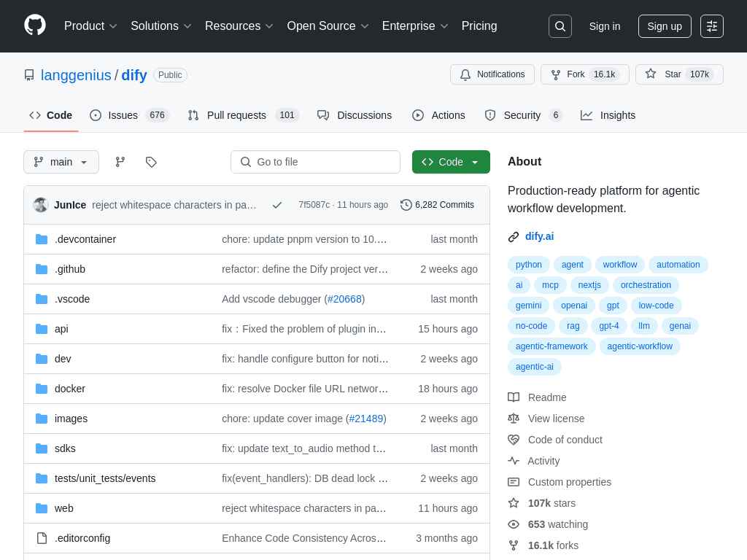Open the branches icon next to main
Screen dimensions: 747x560
(x=120, y=162)
